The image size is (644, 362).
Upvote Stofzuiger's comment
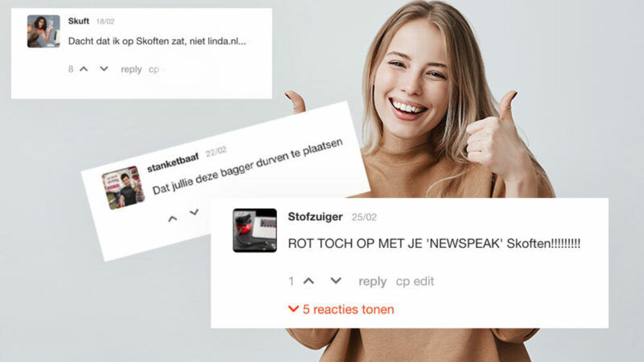click(309, 281)
